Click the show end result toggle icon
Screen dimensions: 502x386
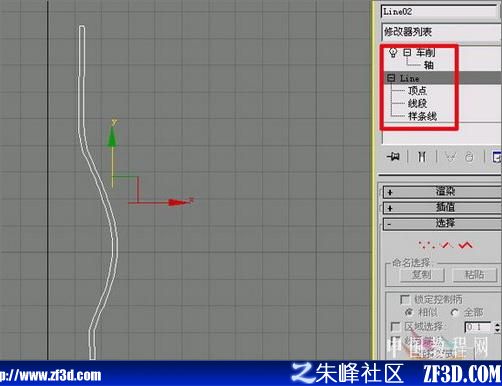(422, 156)
